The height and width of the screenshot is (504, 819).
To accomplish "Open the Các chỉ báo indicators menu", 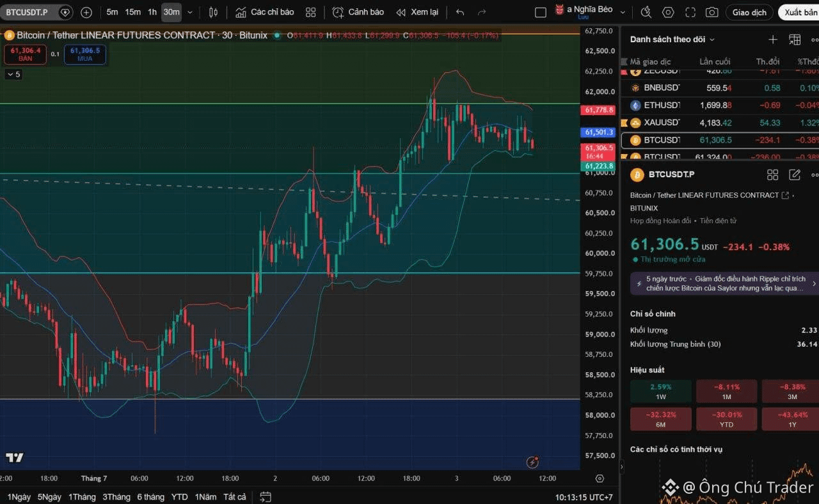I will click(x=264, y=12).
